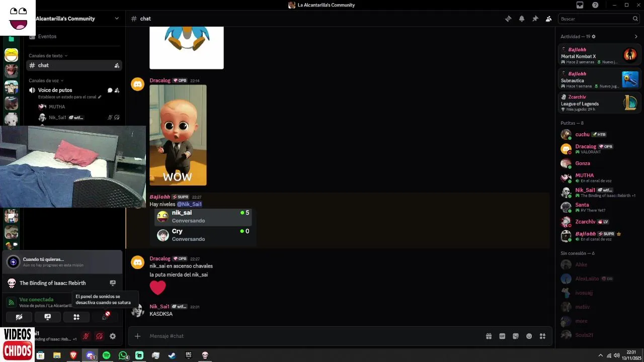The image size is (644, 362).
Task: Open Bajiohh's profile from the 22:27 message
Action: pos(159,197)
